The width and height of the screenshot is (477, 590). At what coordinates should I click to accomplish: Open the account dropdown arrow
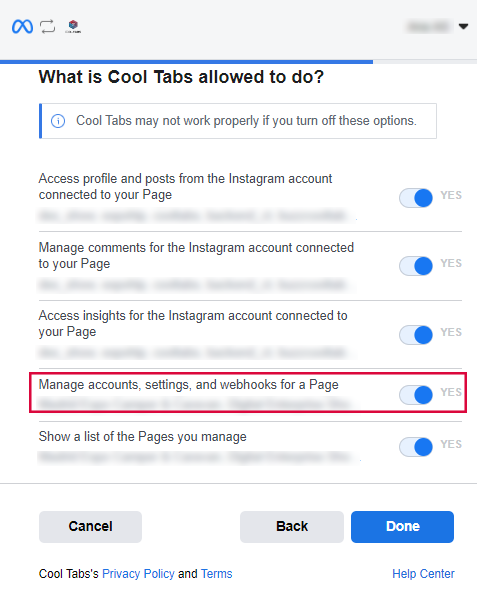click(463, 26)
